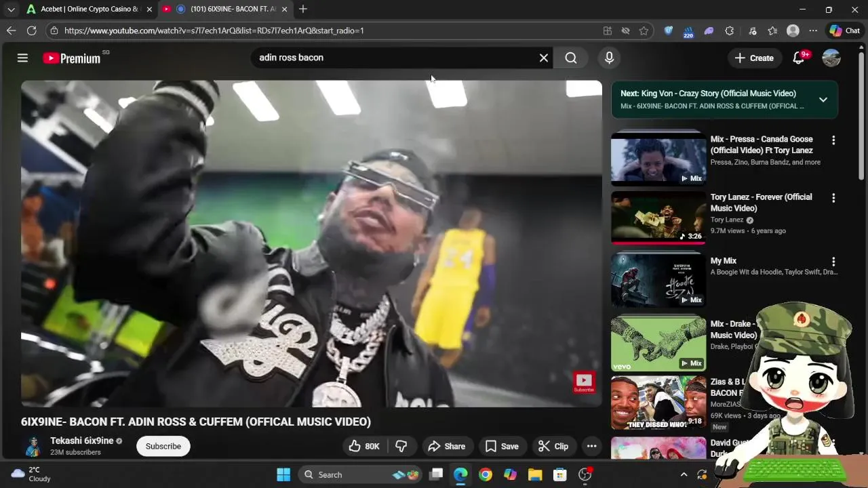The width and height of the screenshot is (868, 488).
Task: Open more actions ellipsis under the video
Action: pos(591,446)
